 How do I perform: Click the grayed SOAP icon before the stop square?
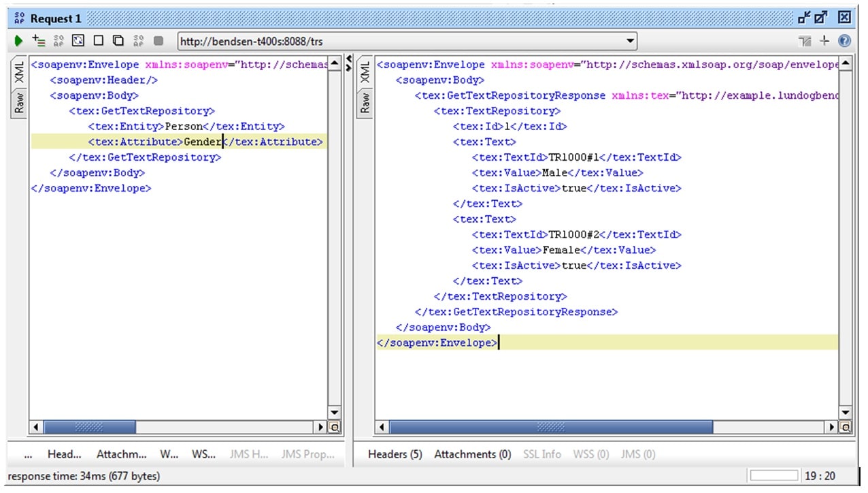pos(139,41)
